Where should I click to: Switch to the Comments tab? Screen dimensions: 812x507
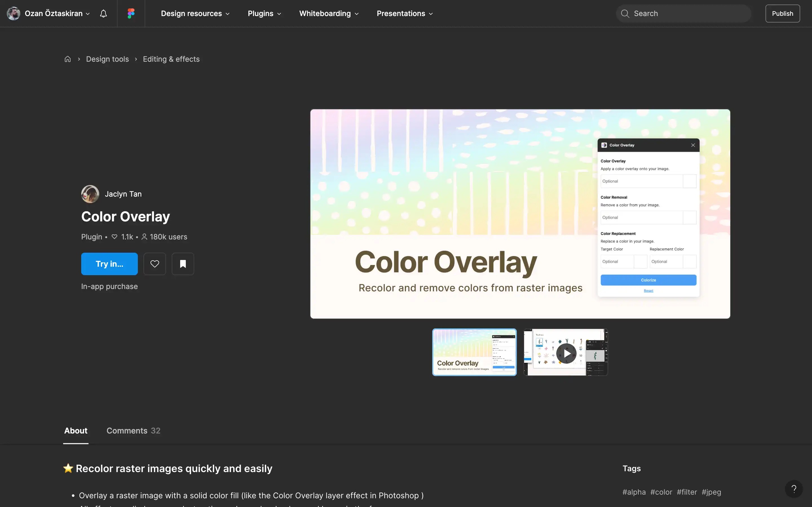[x=133, y=431]
